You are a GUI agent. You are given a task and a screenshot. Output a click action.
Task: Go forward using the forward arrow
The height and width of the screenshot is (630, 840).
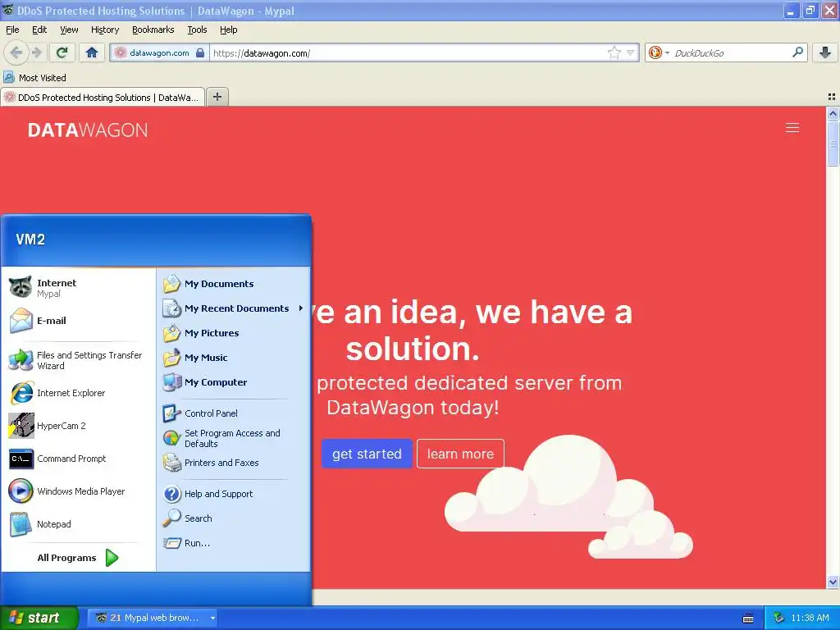point(36,52)
